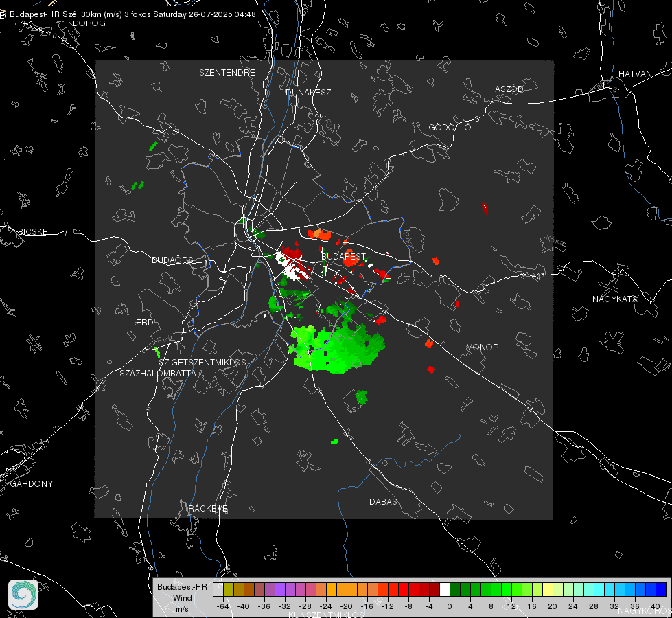Click the BUDAPEST city label
The width and height of the screenshot is (672, 618).
343,256
